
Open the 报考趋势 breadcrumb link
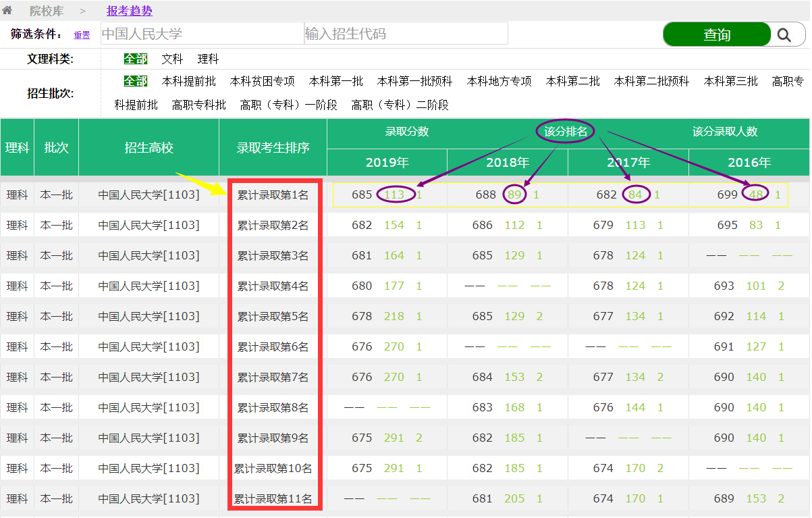click(130, 11)
